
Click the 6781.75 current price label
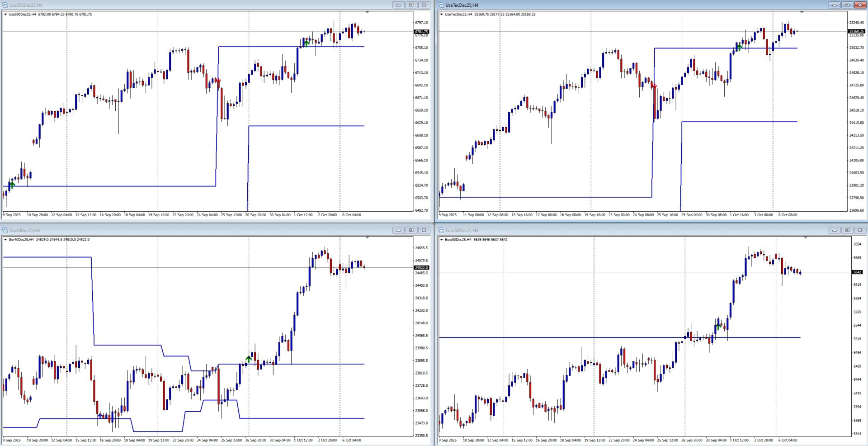421,32
